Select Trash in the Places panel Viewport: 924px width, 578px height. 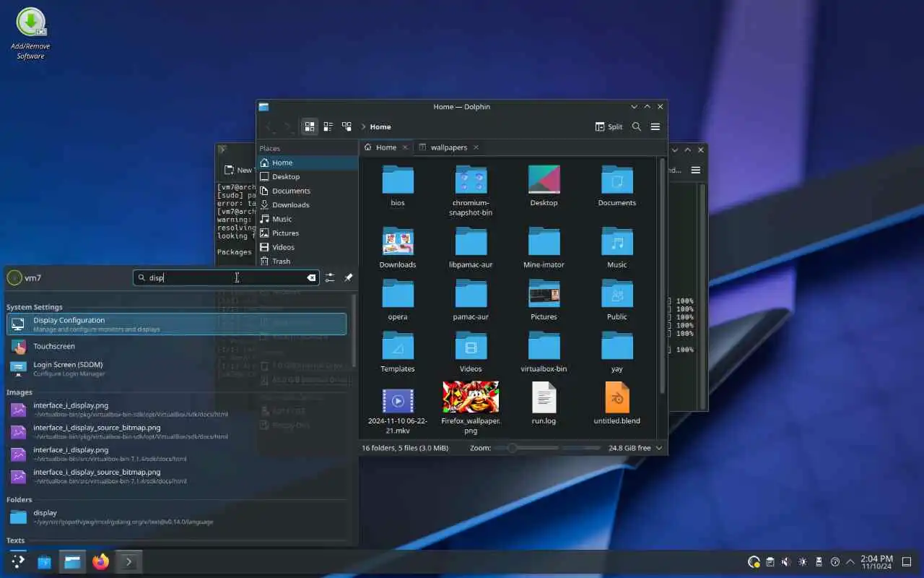tap(308, 261)
